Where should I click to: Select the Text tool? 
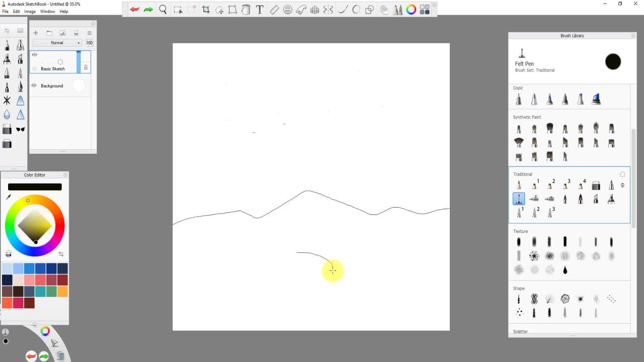(260, 10)
